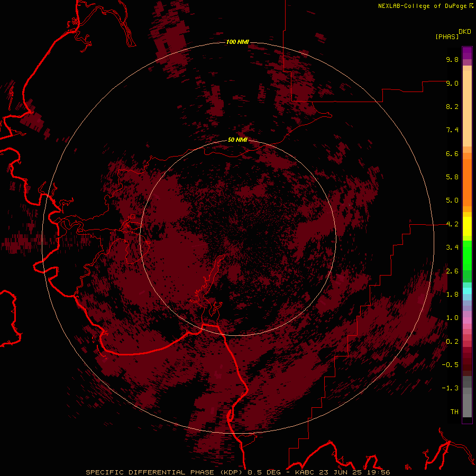Screen dimensions: 476x476
Task: Select the DKD unit label above legend
Action: (x=464, y=32)
